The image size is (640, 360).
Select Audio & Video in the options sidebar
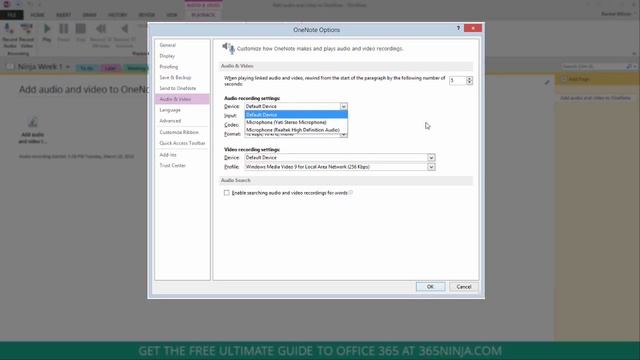point(182,99)
